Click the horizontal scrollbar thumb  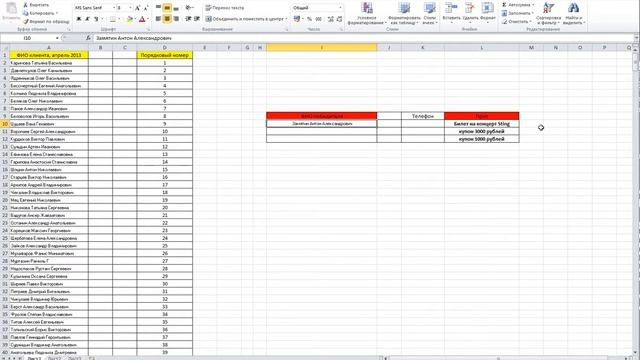pyautogui.click(x=498, y=358)
